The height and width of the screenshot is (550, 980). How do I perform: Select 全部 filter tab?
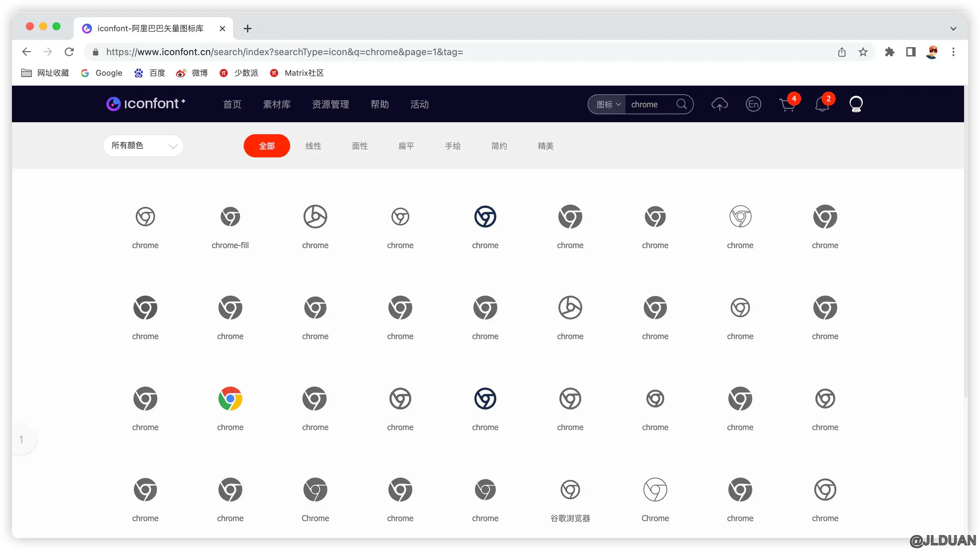267,145
